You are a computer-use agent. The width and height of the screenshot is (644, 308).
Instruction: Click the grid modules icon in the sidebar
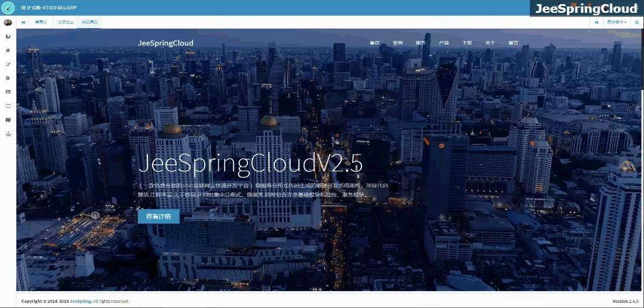click(8, 92)
